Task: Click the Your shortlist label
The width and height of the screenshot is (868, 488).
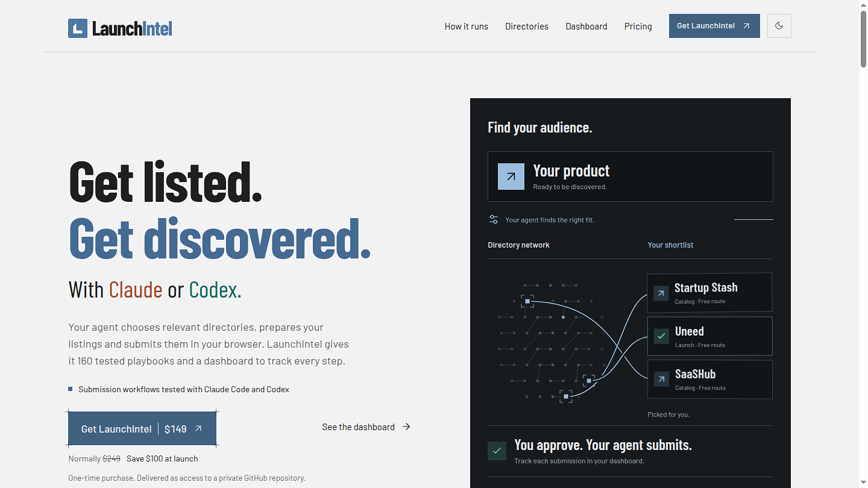Action: click(670, 245)
